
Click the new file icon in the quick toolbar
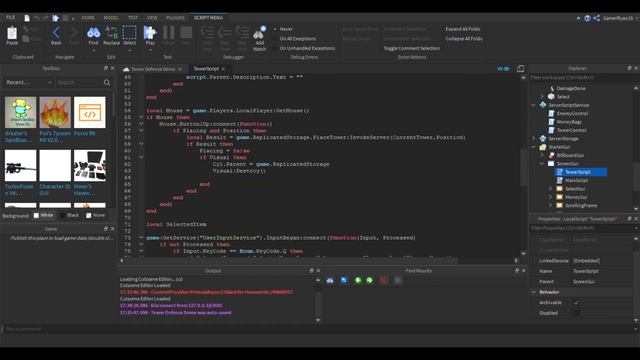coord(27,18)
